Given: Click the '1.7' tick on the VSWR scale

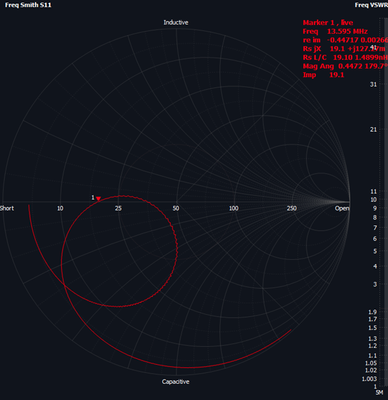Looking at the screenshot, I should (373, 319).
